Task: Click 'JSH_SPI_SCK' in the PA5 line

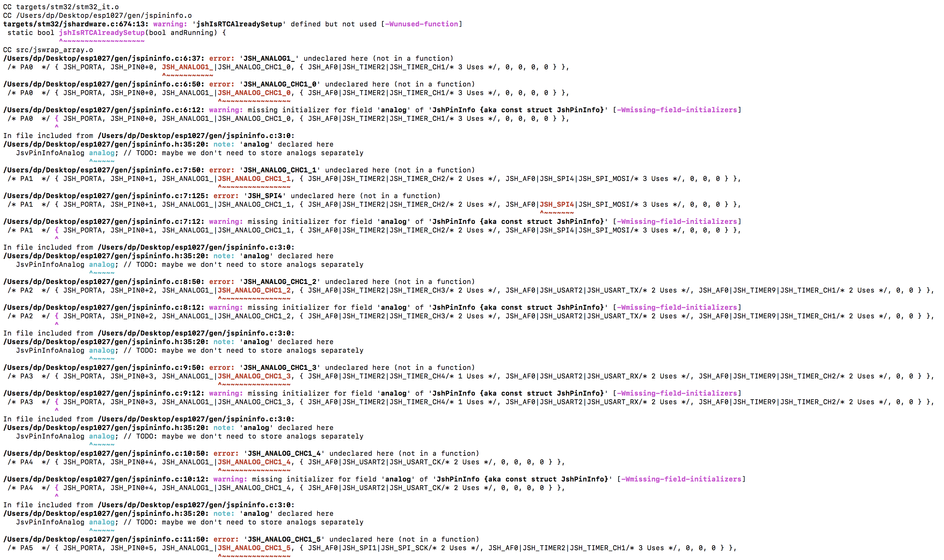Action: point(404,548)
